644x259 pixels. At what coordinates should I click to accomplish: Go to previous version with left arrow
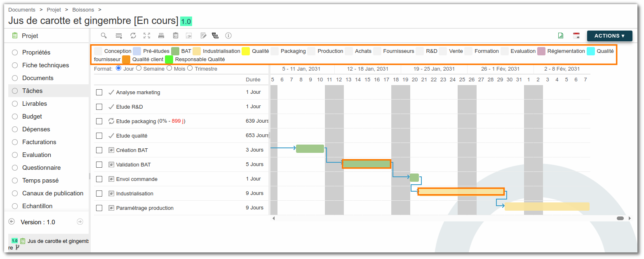click(x=12, y=222)
